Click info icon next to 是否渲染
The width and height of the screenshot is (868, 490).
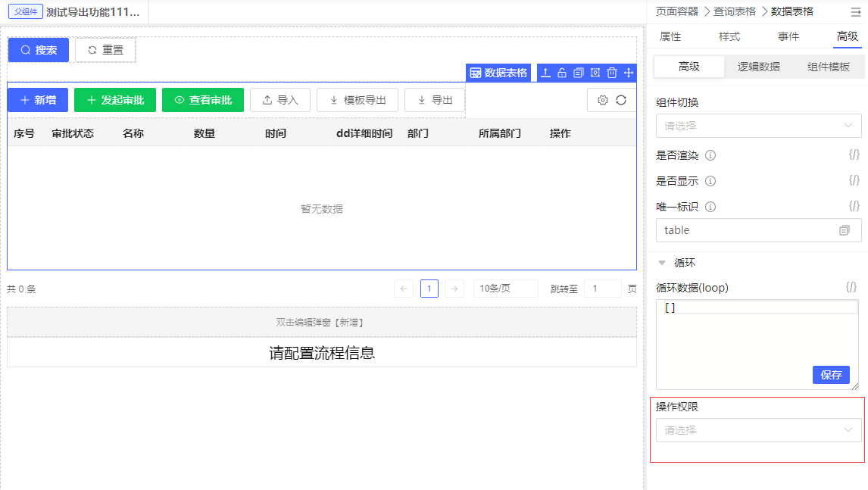coord(710,155)
